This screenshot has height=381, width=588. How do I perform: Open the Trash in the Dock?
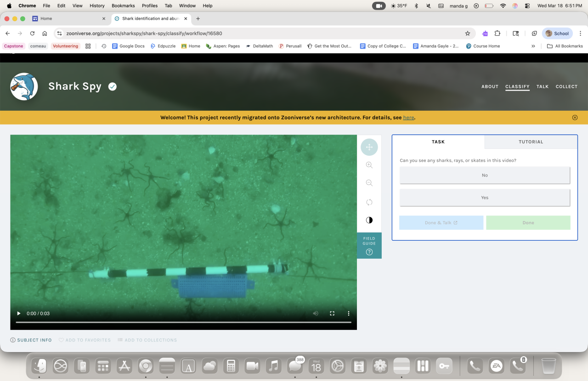click(548, 366)
